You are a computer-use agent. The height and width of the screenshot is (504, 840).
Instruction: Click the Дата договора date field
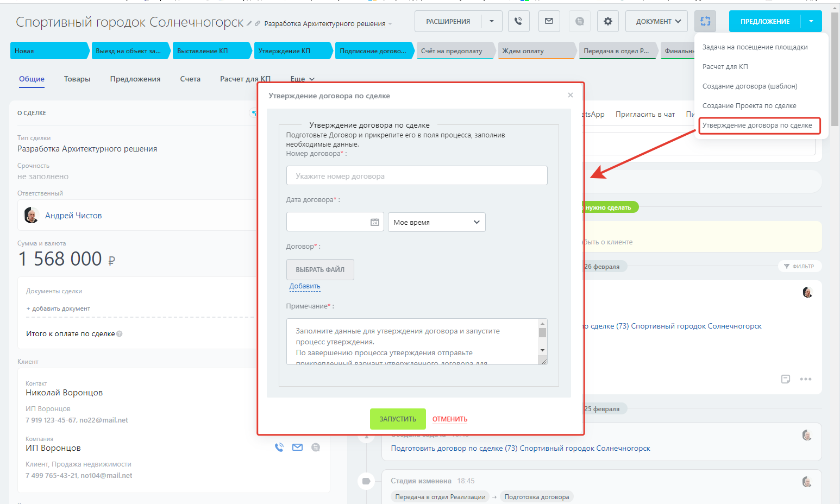point(335,222)
